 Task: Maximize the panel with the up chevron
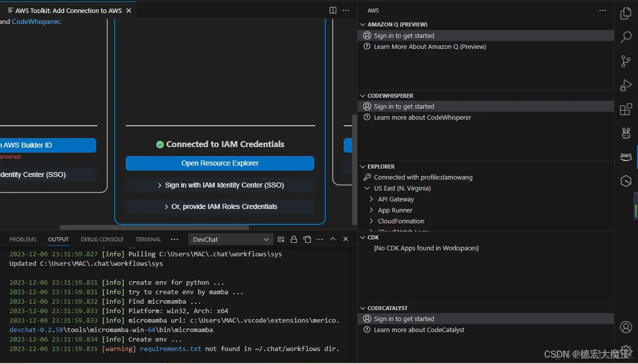pos(333,239)
